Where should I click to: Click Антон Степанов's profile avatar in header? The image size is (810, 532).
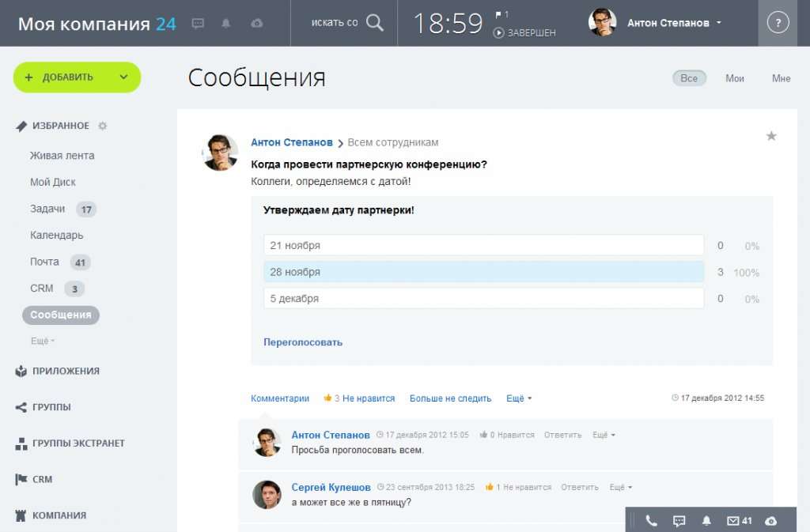click(602, 22)
